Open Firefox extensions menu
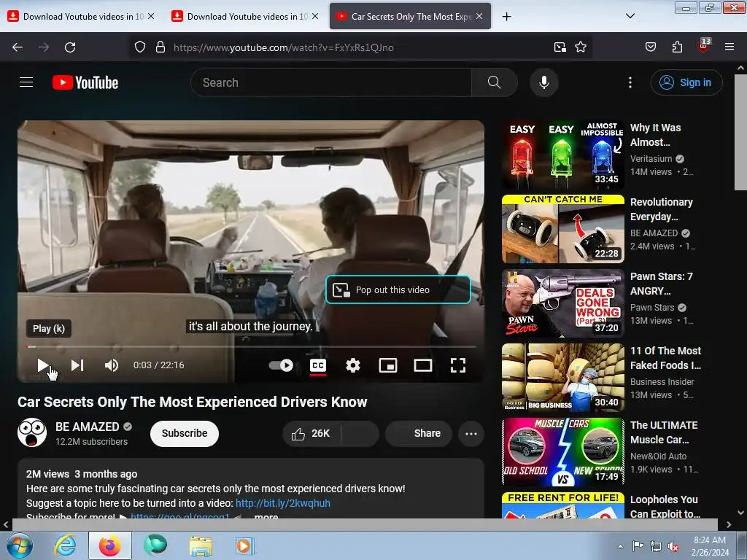The image size is (747, 560). (677, 47)
